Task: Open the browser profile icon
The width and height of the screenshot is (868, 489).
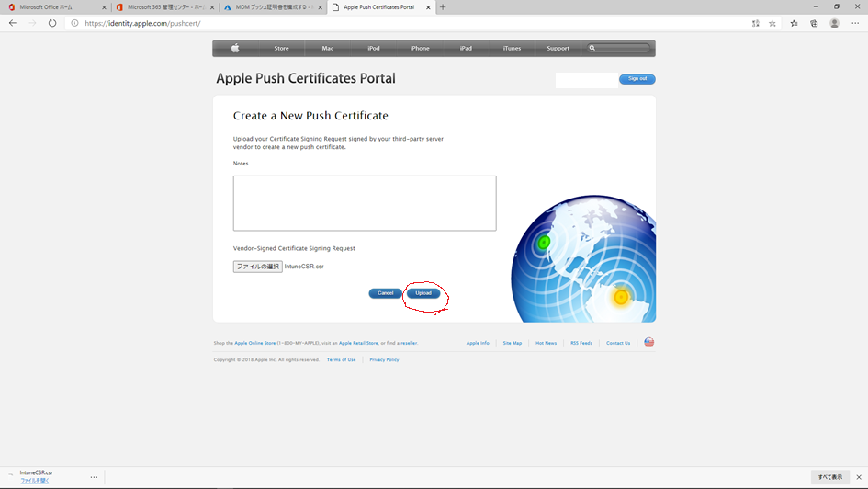Action: tap(834, 23)
